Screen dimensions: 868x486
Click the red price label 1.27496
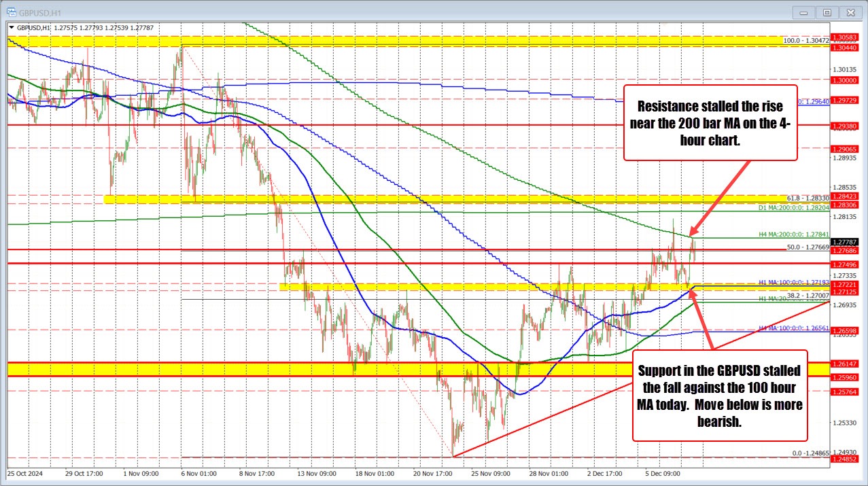pyautogui.click(x=846, y=264)
